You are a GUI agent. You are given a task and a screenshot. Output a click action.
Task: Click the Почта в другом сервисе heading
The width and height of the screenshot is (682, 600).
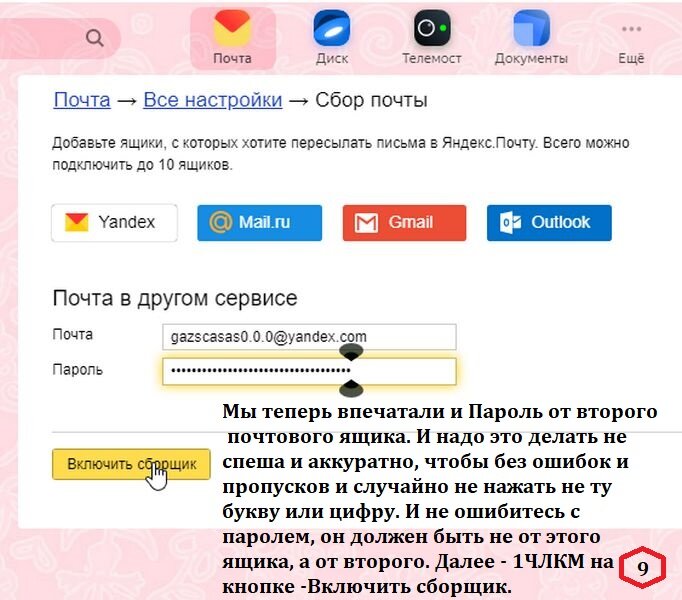pos(175,298)
